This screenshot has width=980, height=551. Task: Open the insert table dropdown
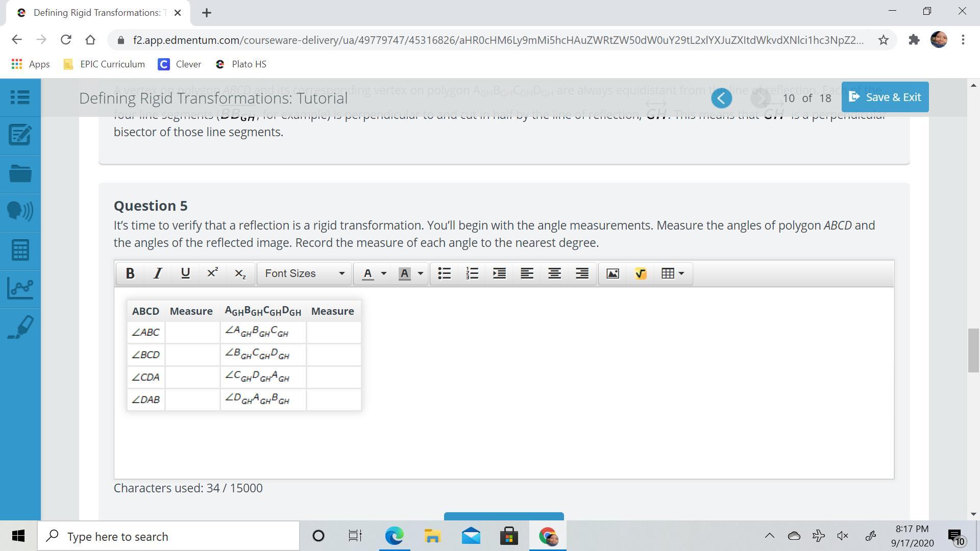coord(672,273)
